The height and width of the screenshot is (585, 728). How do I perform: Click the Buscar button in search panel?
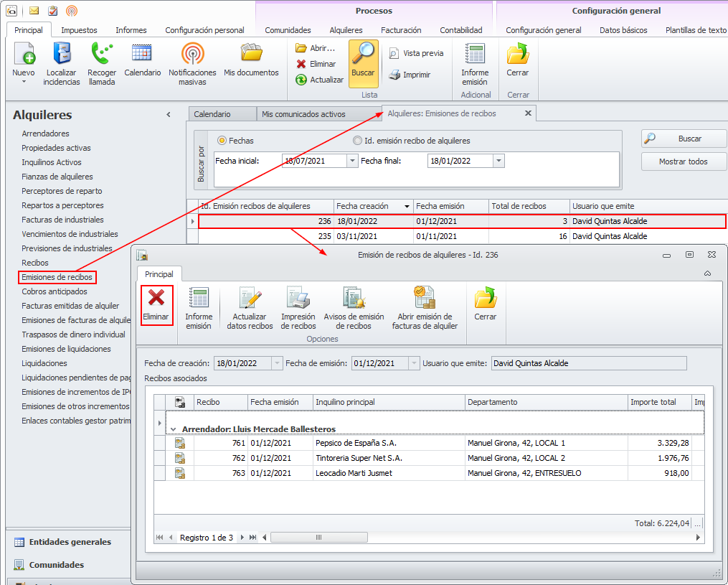tap(684, 139)
